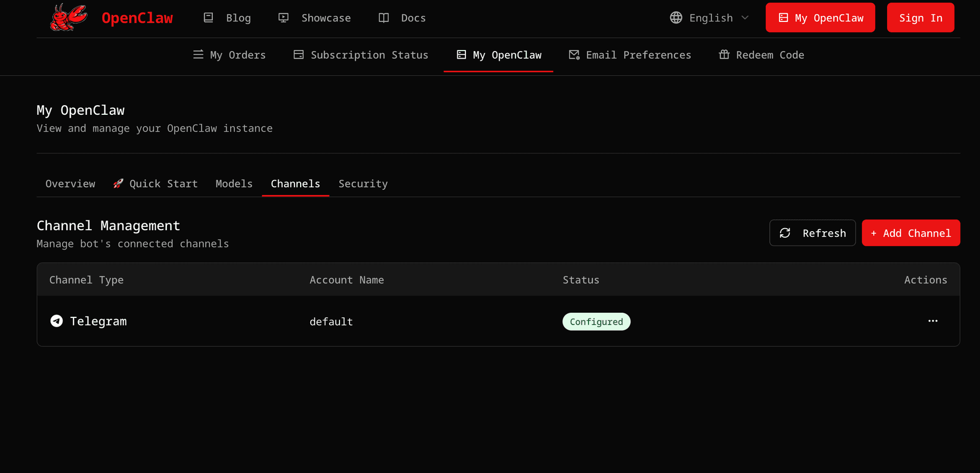980x473 pixels.
Task: Expand the language selector chevron
Action: 745,18
